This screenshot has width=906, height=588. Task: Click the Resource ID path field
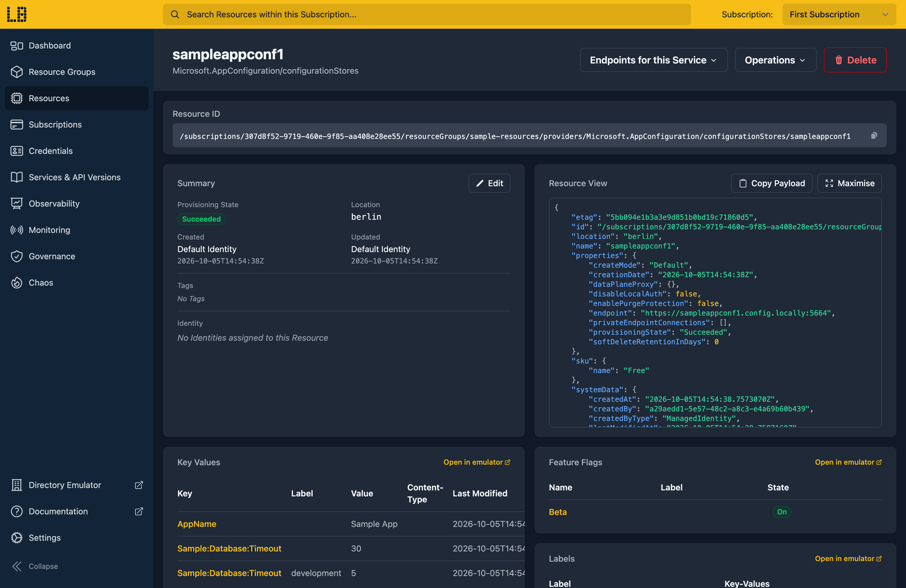click(x=529, y=136)
